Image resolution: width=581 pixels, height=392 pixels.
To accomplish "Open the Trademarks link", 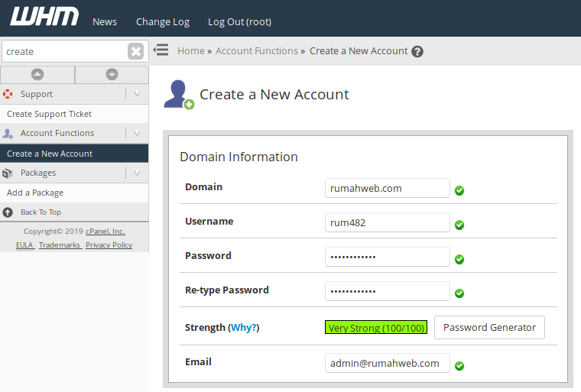I will [x=60, y=245].
